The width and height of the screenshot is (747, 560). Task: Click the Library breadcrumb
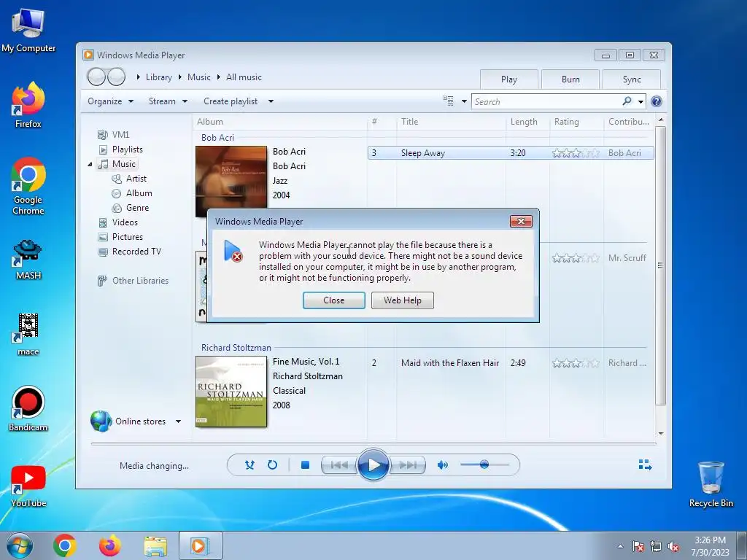point(158,77)
